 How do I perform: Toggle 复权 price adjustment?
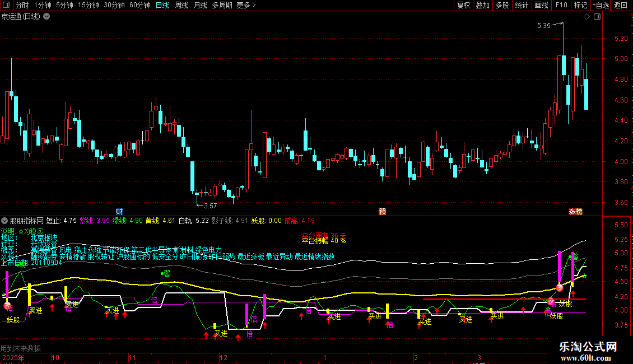[463, 6]
